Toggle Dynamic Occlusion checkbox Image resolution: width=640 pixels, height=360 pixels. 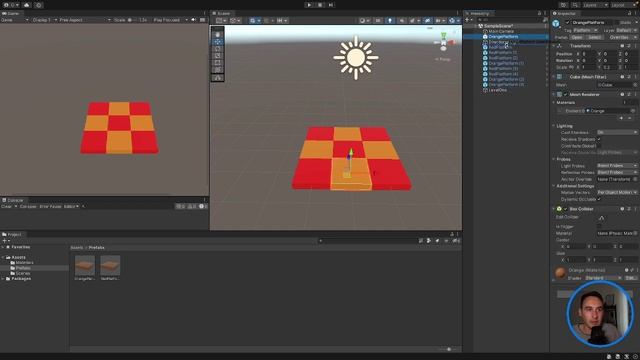pyautogui.click(x=599, y=199)
